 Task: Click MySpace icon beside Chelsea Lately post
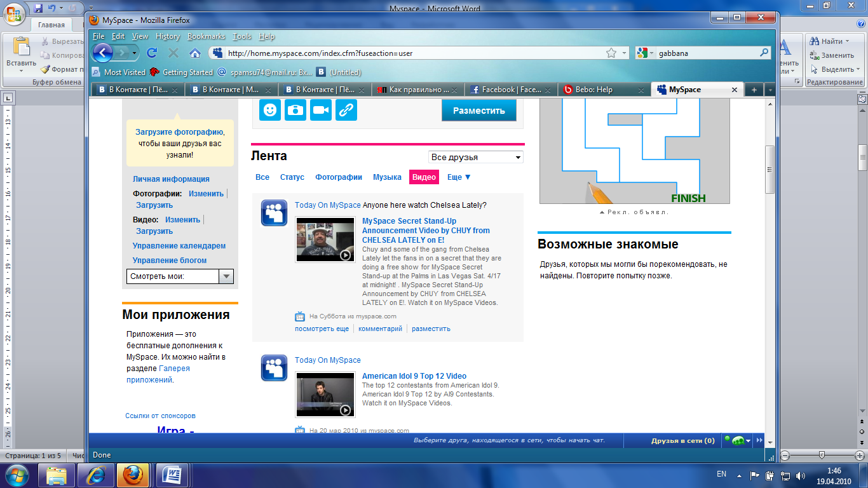tap(274, 213)
